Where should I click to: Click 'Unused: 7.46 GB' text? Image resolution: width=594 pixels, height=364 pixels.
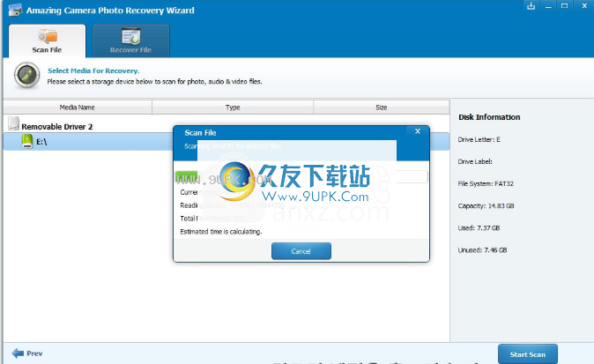[x=482, y=250]
